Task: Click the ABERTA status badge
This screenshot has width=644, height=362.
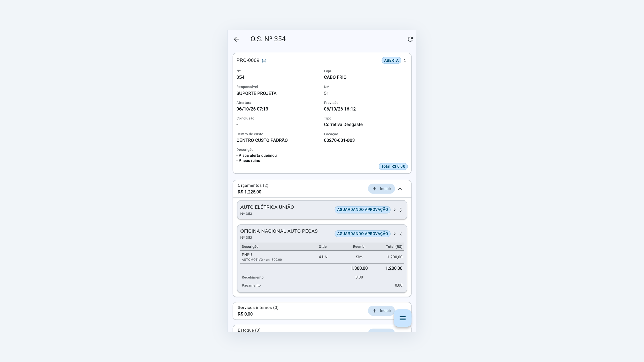Action: coord(391,60)
